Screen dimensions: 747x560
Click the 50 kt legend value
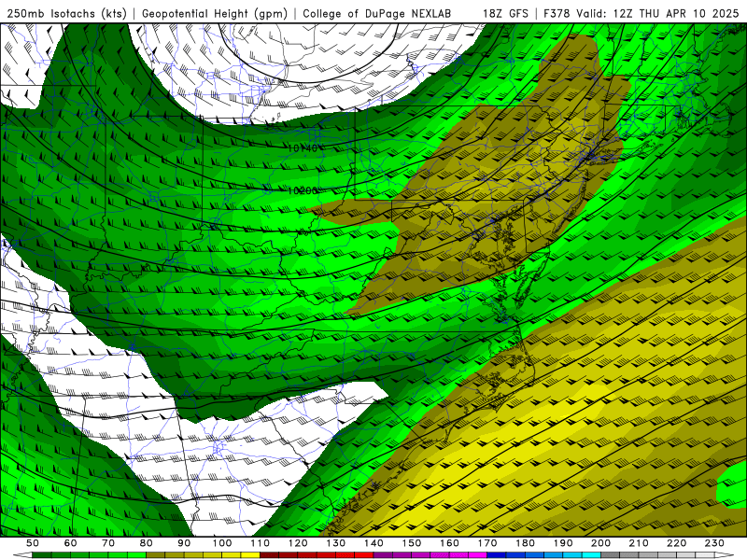pos(33,543)
